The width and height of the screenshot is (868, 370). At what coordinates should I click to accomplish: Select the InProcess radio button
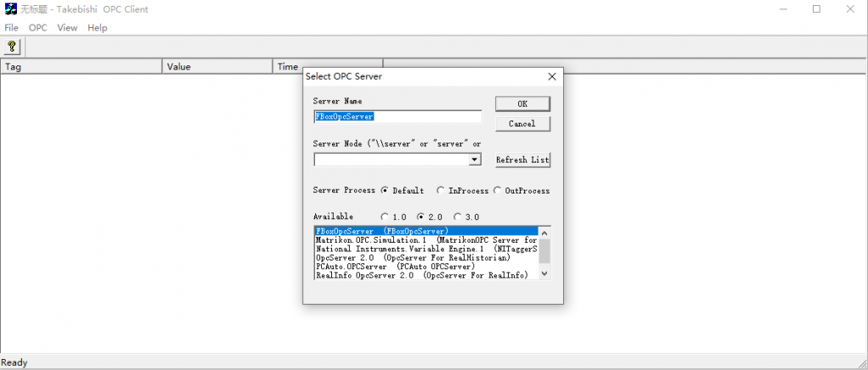pyautogui.click(x=440, y=191)
